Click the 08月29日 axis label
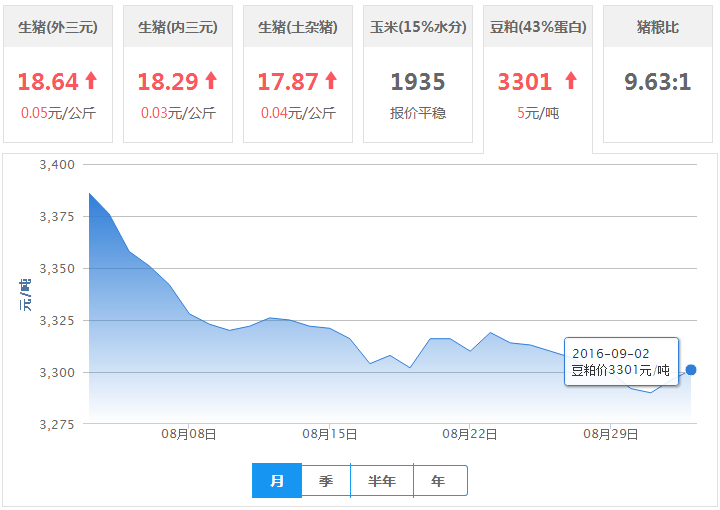 pos(611,434)
